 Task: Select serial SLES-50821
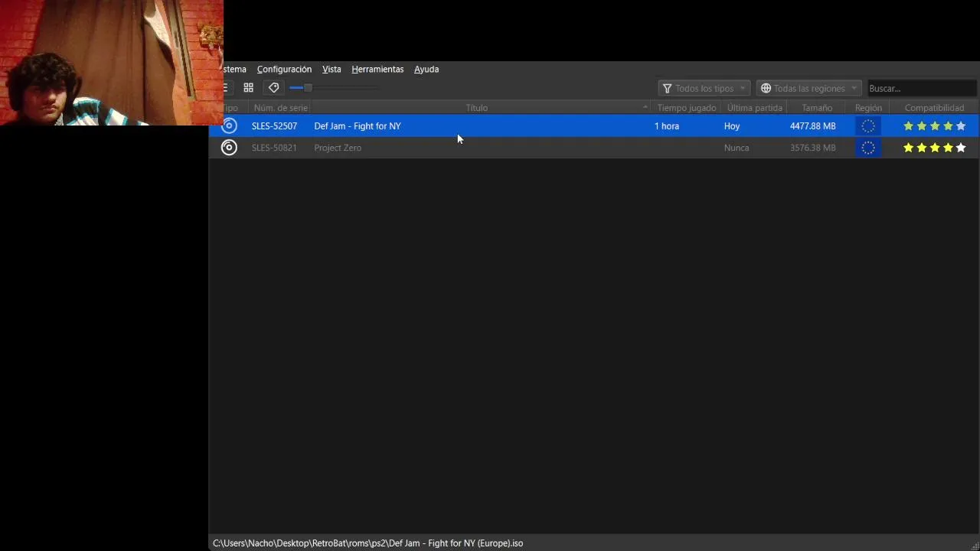(x=274, y=148)
